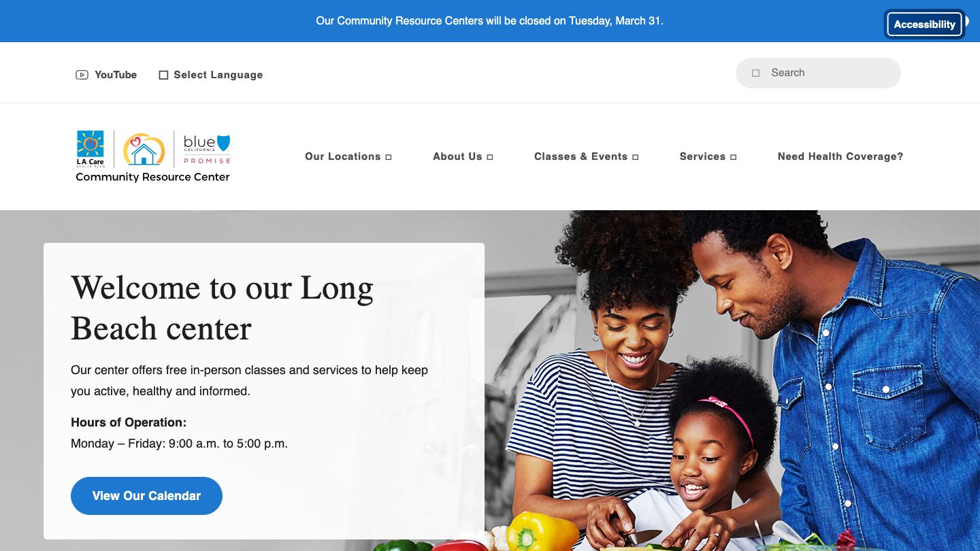980x551 pixels.
Task: Open the Accessibility options button
Action: click(x=924, y=24)
